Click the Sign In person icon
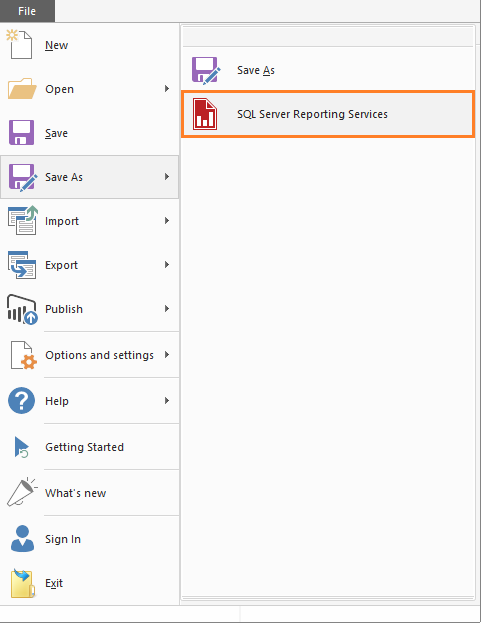481x623 pixels. [22, 538]
